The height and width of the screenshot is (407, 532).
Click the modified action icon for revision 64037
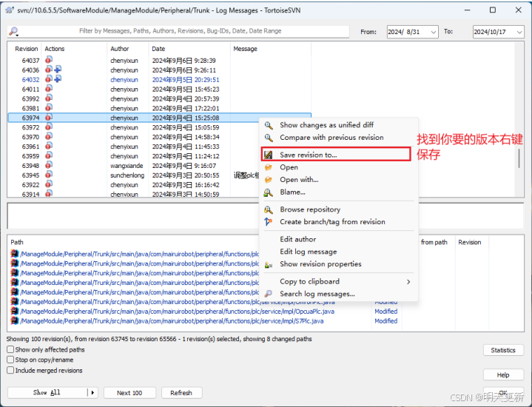(x=49, y=60)
